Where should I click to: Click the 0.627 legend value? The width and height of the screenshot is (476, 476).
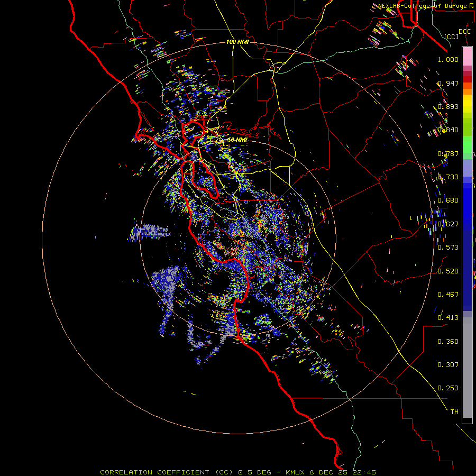pyautogui.click(x=448, y=224)
